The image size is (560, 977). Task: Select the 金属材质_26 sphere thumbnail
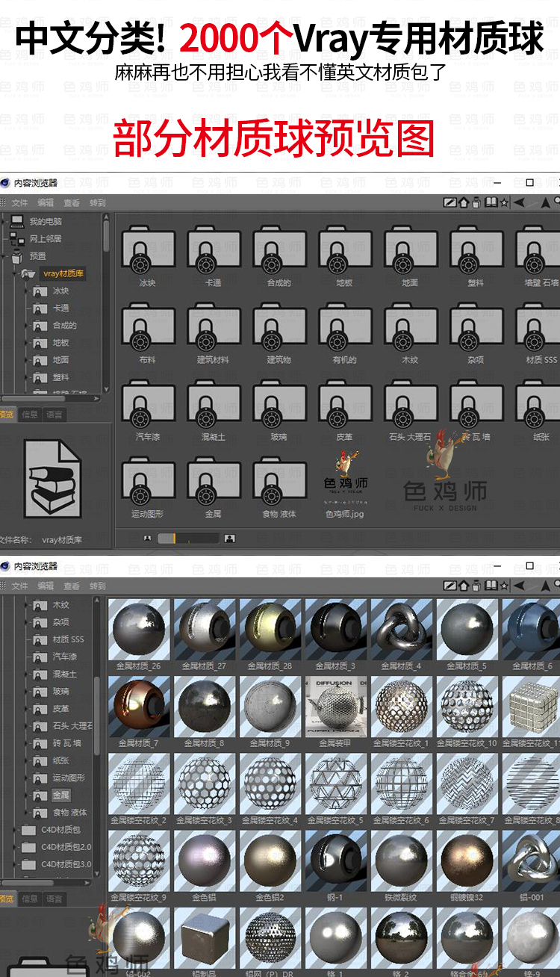pyautogui.click(x=138, y=629)
